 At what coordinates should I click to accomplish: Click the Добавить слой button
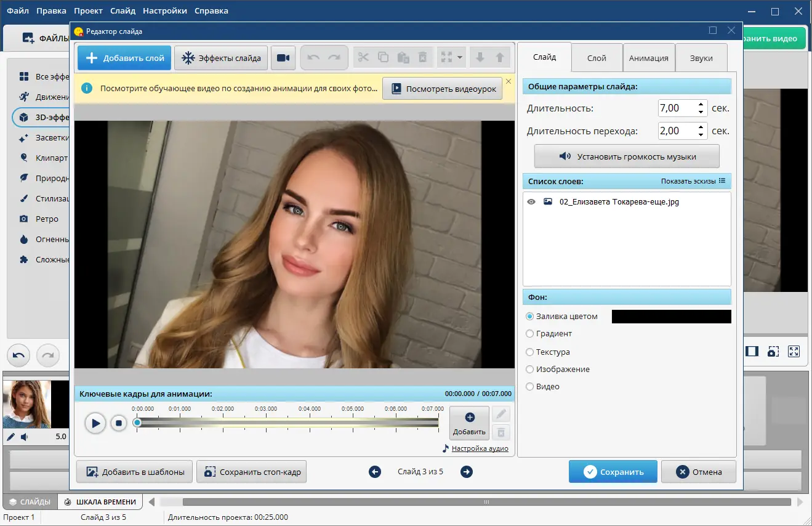[125, 58]
